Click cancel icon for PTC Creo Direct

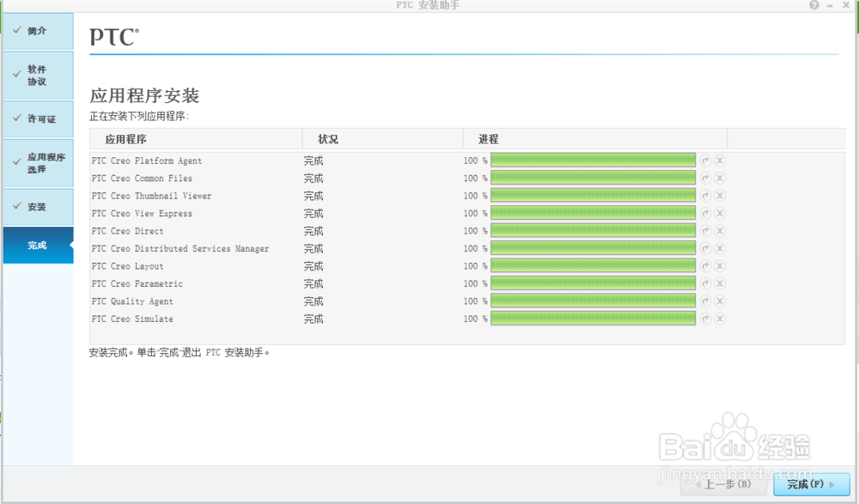720,231
